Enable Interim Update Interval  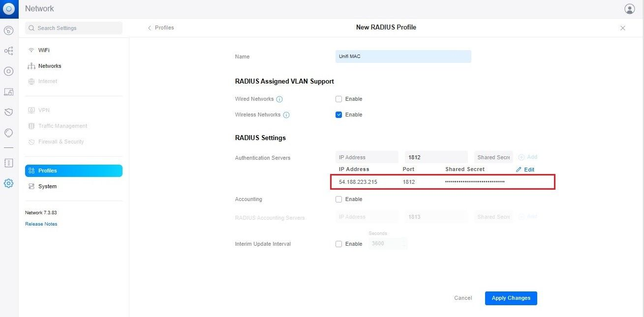click(338, 244)
